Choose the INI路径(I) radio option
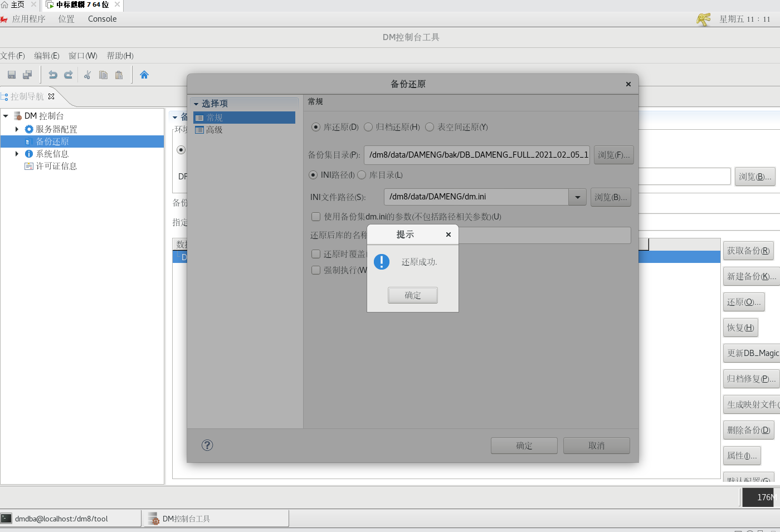Screen dimensions: 780x532 (x=313, y=175)
